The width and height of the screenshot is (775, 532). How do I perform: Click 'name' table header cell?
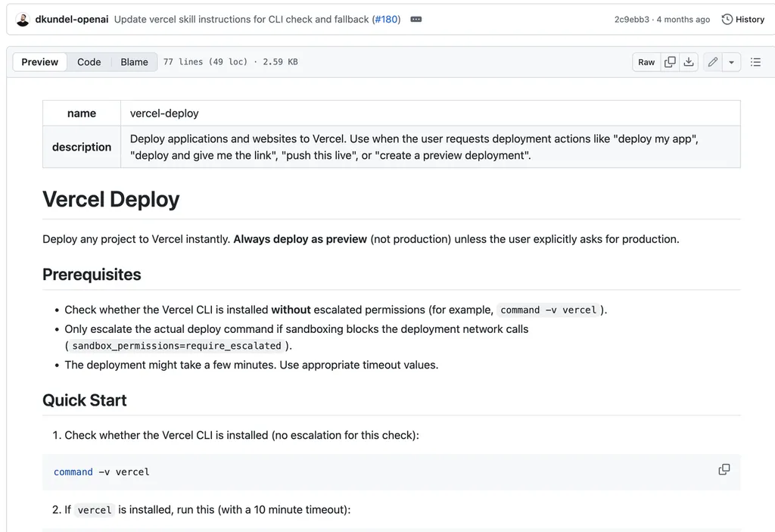click(x=82, y=114)
